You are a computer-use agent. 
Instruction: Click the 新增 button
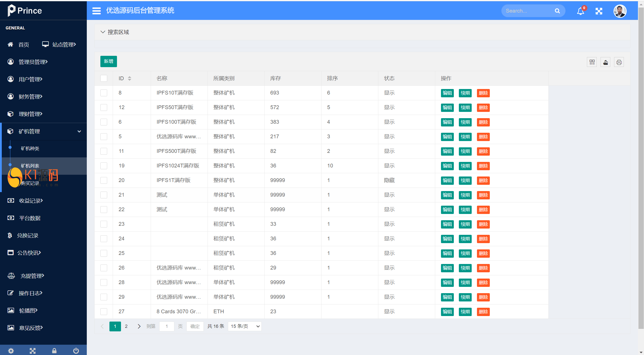108,61
